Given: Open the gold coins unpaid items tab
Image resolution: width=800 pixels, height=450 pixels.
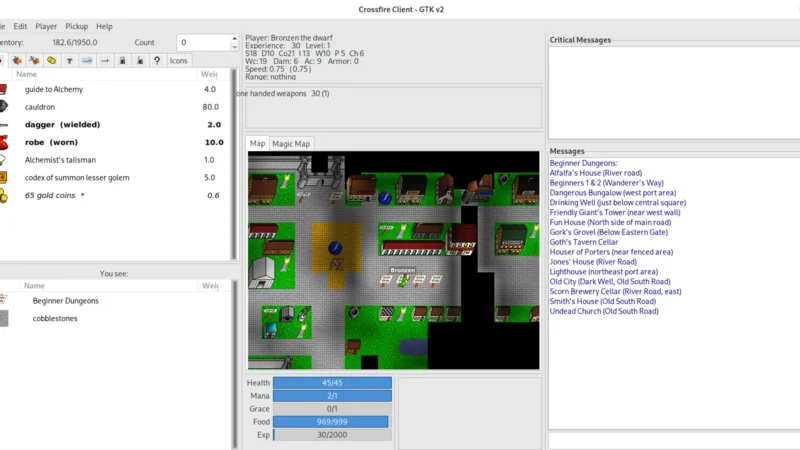Looking at the screenshot, I should coord(52,61).
